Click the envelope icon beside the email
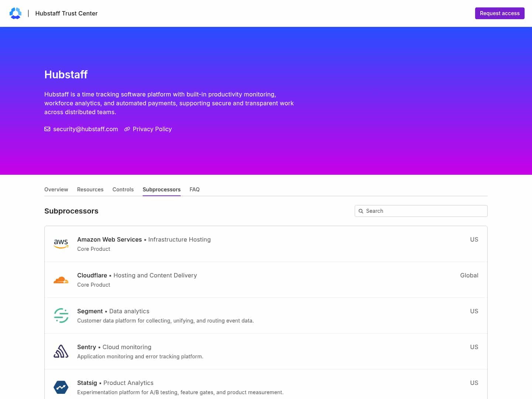The height and width of the screenshot is (399, 532). [47, 129]
